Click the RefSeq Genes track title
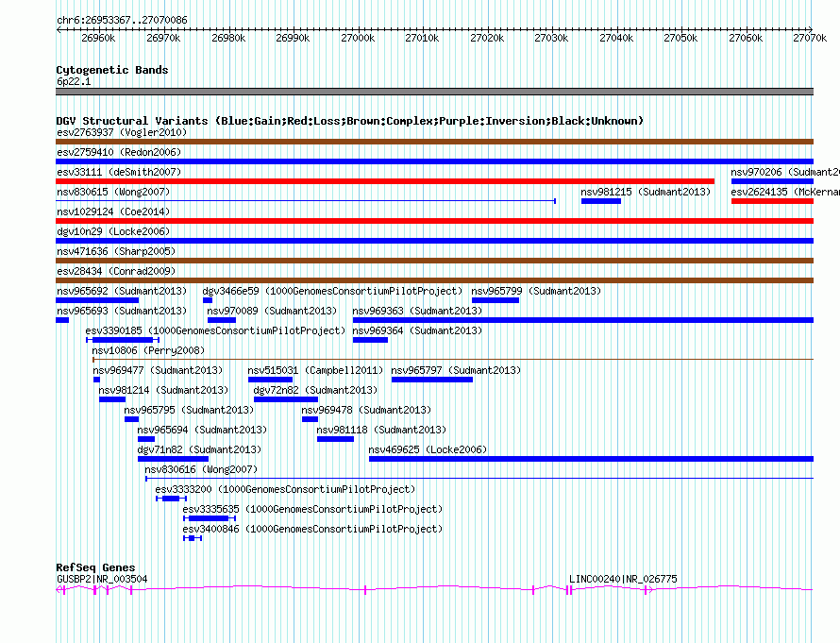 [x=96, y=567]
